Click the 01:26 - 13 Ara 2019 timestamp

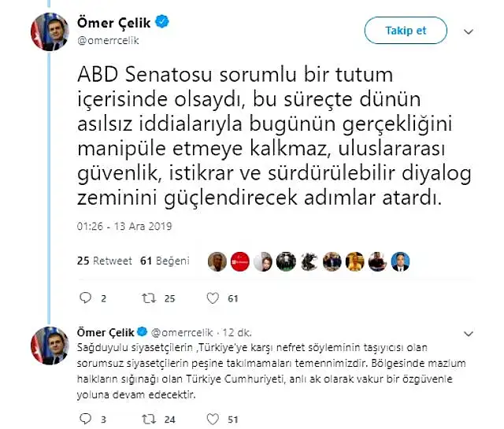[x=124, y=226]
